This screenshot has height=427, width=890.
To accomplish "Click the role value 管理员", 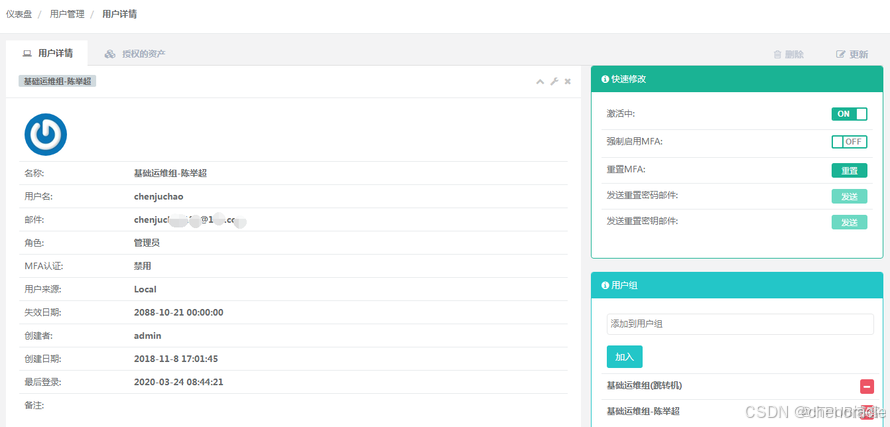I will [x=146, y=242].
